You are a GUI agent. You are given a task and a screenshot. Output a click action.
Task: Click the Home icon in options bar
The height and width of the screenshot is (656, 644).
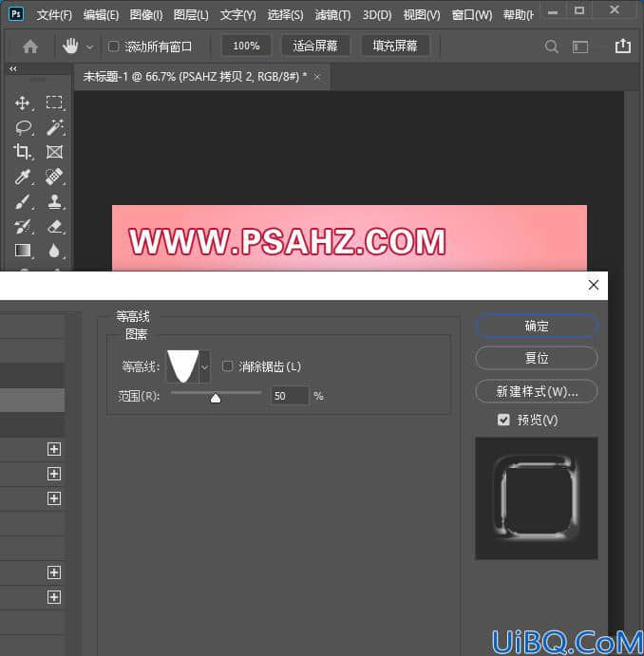pos(30,46)
